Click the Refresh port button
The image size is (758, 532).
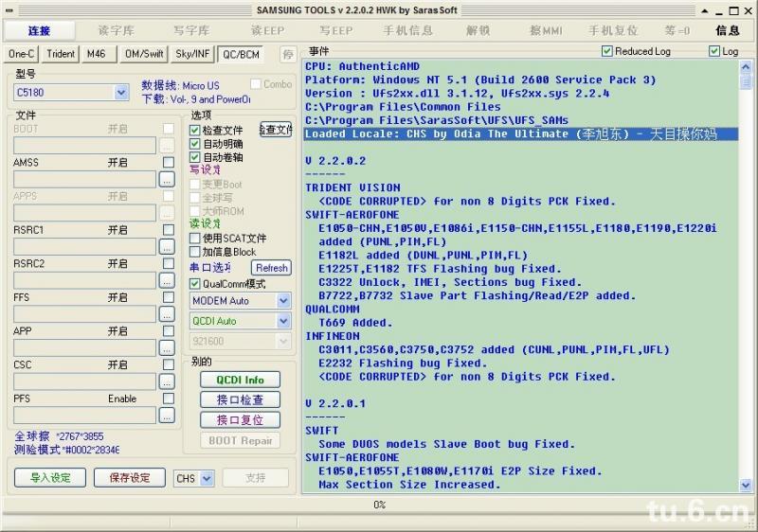coord(272,268)
